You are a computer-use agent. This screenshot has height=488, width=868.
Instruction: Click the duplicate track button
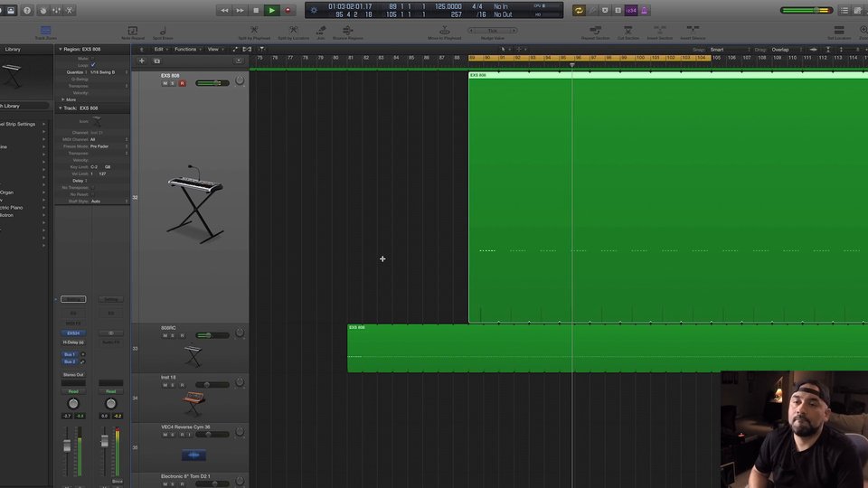tap(156, 61)
